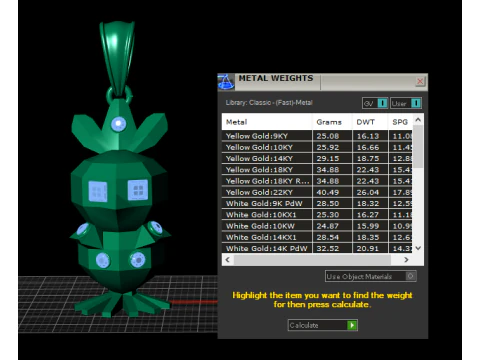Click horizontal scrollbar left arrow
This screenshot has height=360, width=480.
228,259
